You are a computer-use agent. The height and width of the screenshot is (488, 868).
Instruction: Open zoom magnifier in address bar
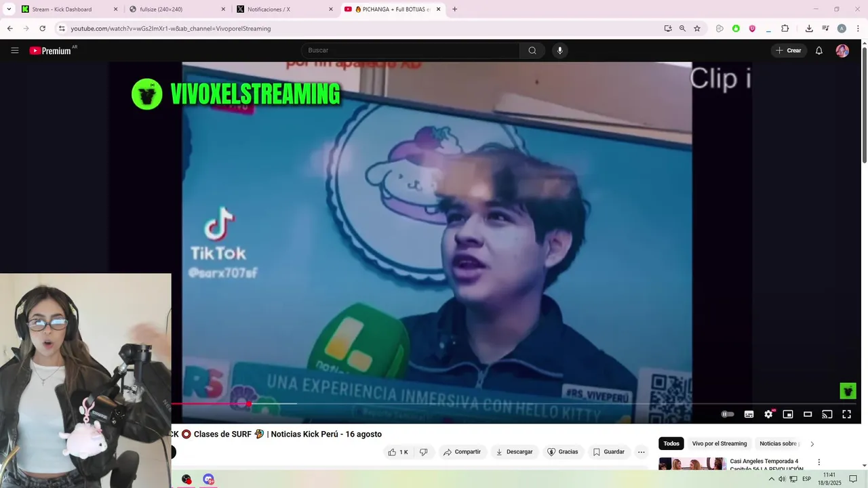(682, 28)
